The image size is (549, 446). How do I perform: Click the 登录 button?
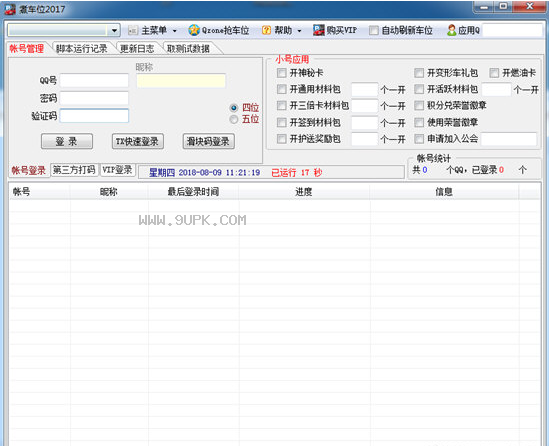[67, 141]
